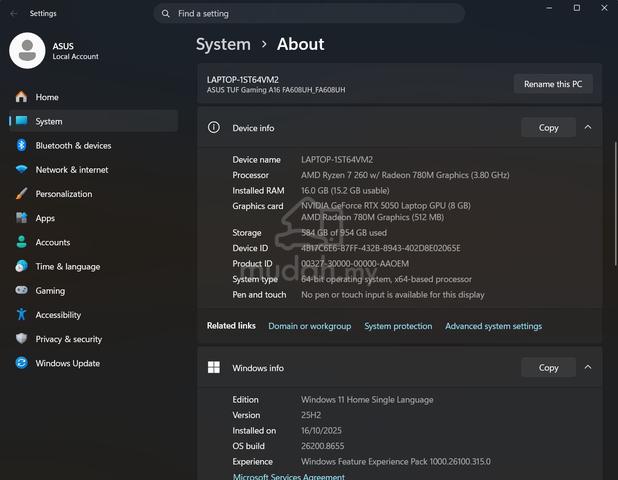Select Bluetooth & devices in the sidebar

click(94, 145)
